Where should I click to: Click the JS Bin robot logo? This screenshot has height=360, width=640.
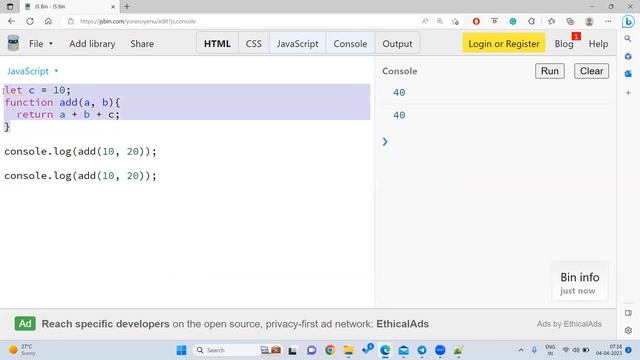pos(13,43)
